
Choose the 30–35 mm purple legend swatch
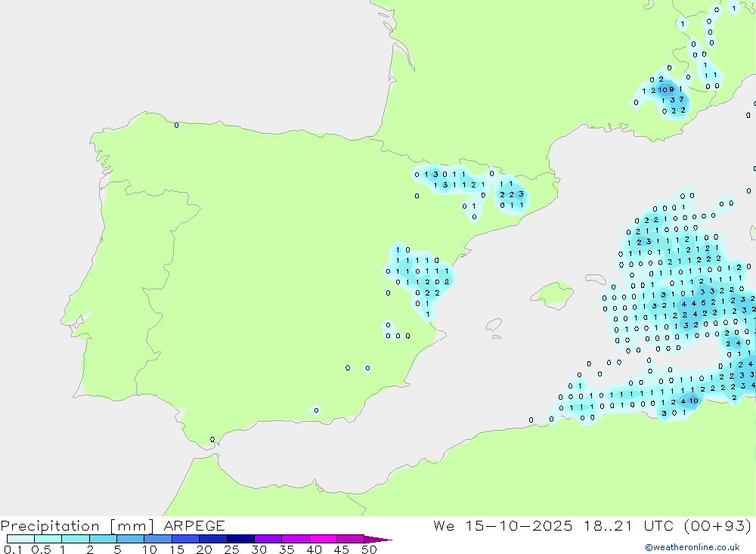(268, 539)
